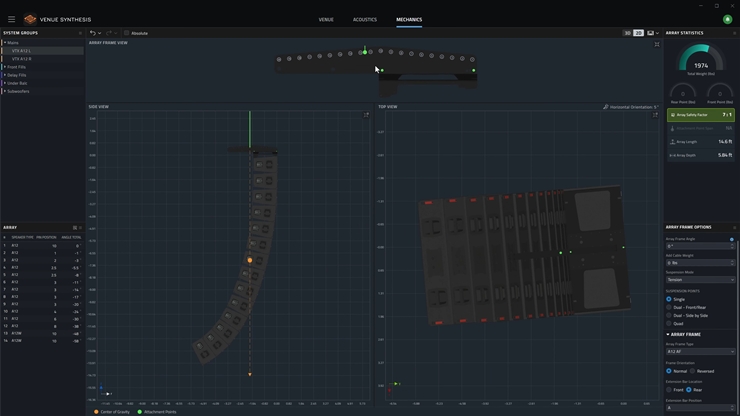Switch to the Acoustics tab
This screenshot has width=740, height=416.
(x=365, y=19)
